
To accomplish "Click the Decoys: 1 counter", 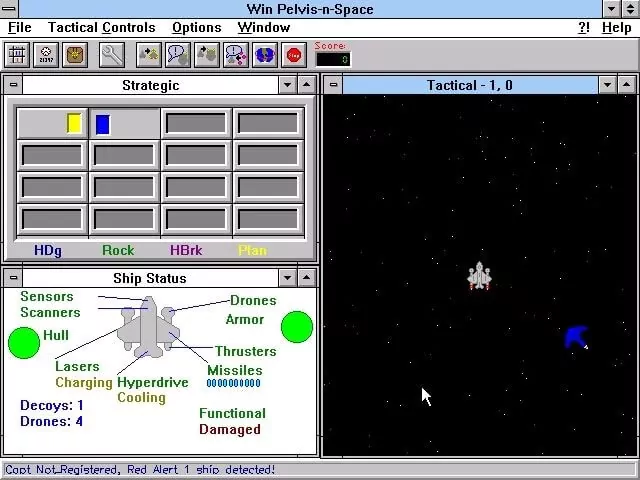I will tap(52, 405).
